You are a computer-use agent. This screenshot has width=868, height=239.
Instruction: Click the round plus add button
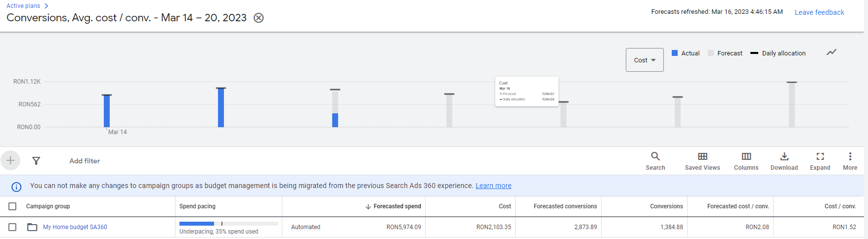pos(10,160)
